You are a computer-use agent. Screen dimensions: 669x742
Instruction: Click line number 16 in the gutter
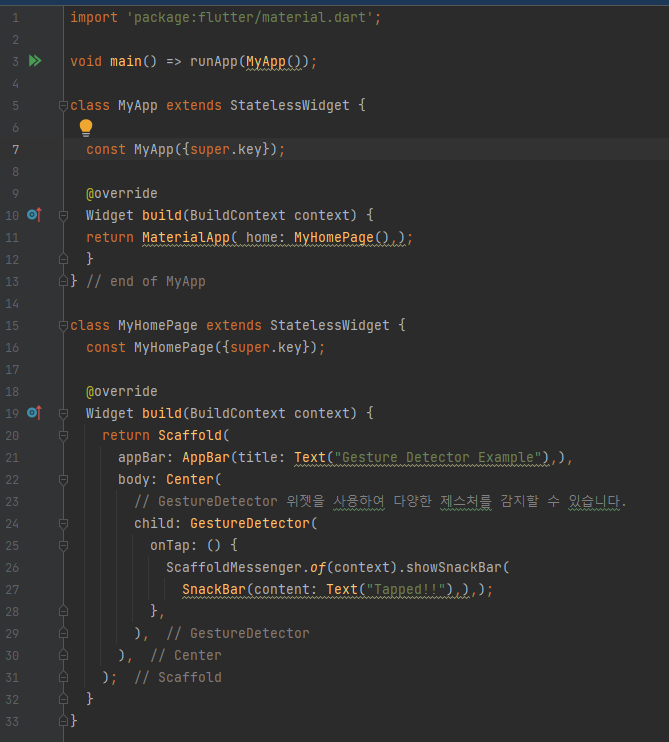click(x=12, y=348)
